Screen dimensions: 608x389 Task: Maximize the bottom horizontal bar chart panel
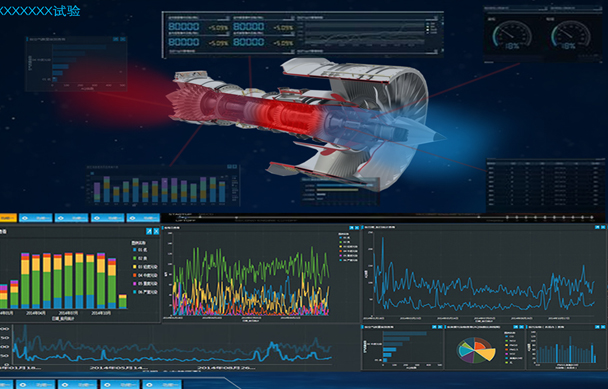tap(434, 327)
